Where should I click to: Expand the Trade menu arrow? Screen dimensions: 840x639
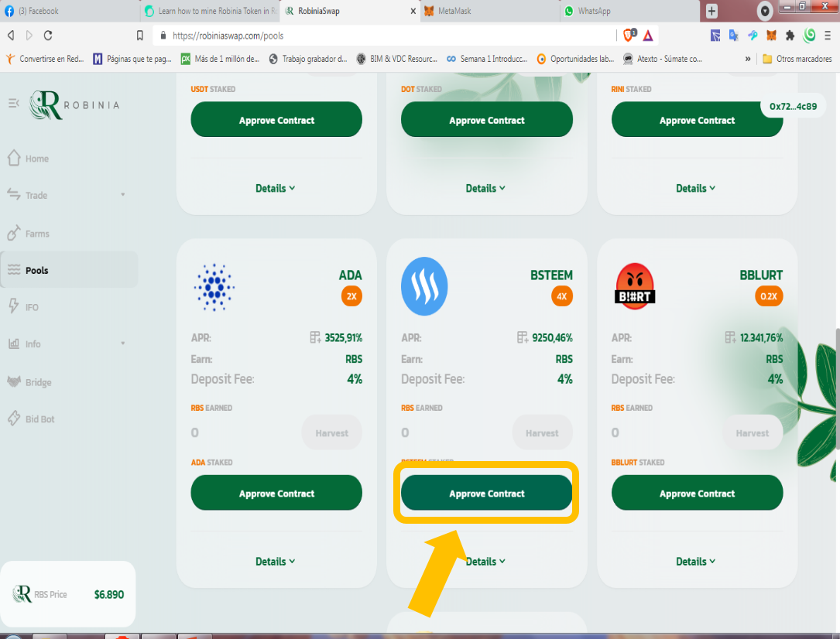pos(122,195)
